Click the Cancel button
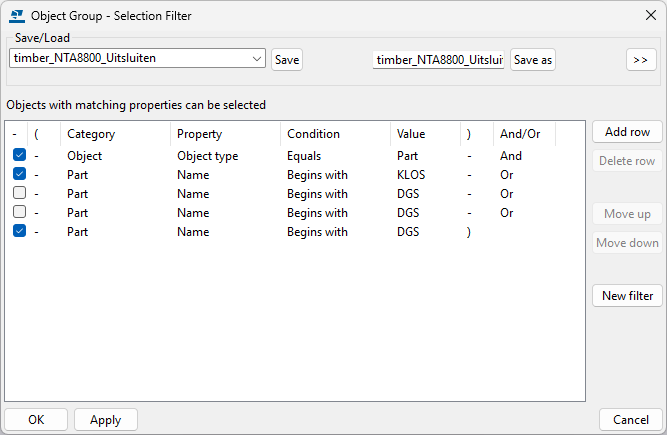The image size is (667, 435). (630, 420)
